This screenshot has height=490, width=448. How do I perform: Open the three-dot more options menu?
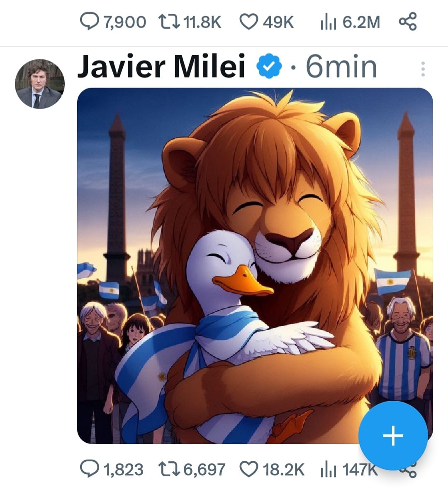(x=423, y=69)
